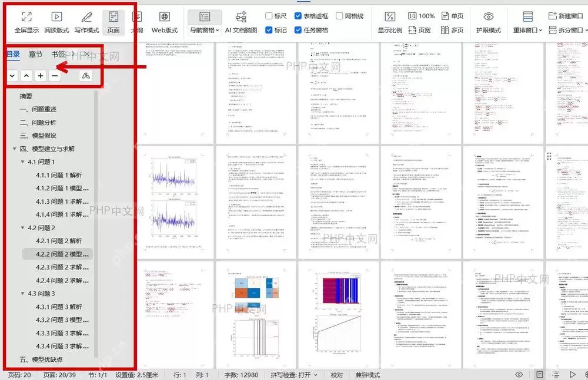
Task: Open 阅读版式 reading layout
Action: click(56, 22)
